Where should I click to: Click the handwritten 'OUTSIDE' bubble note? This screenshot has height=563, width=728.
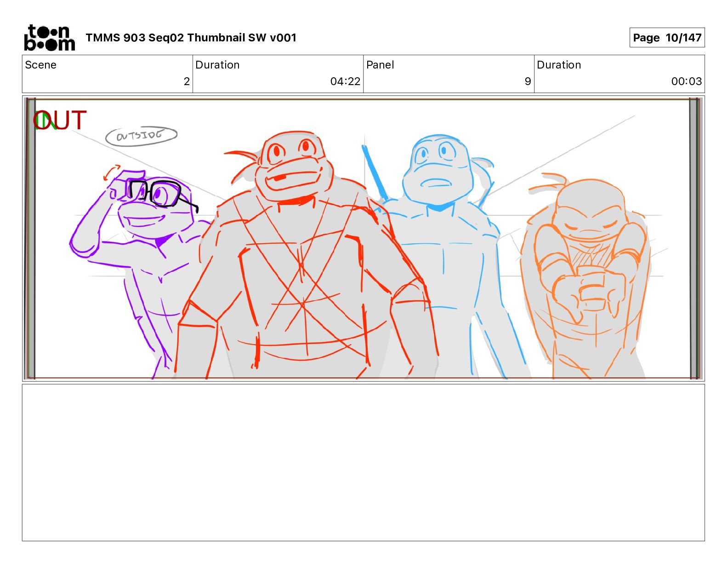click(141, 136)
